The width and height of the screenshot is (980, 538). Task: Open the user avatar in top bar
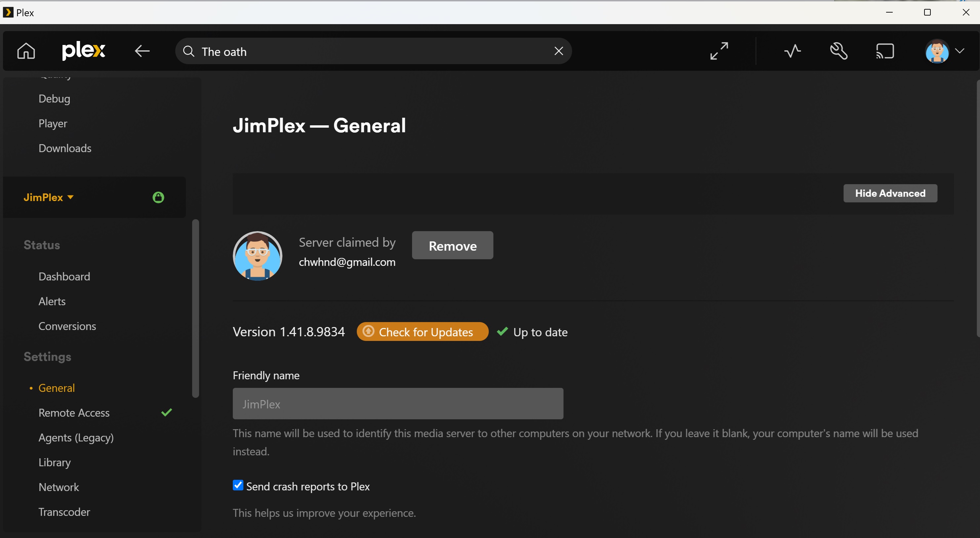(x=937, y=51)
